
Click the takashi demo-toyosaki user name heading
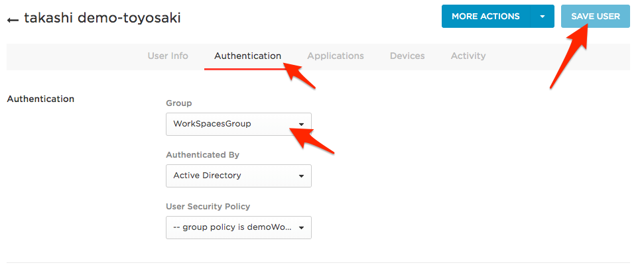tap(102, 19)
